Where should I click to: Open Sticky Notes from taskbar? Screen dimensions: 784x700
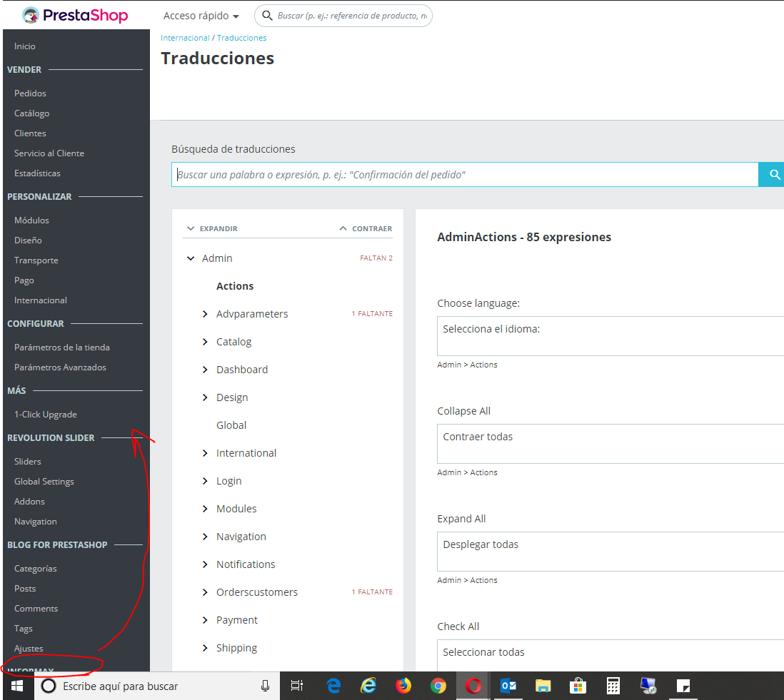683,686
